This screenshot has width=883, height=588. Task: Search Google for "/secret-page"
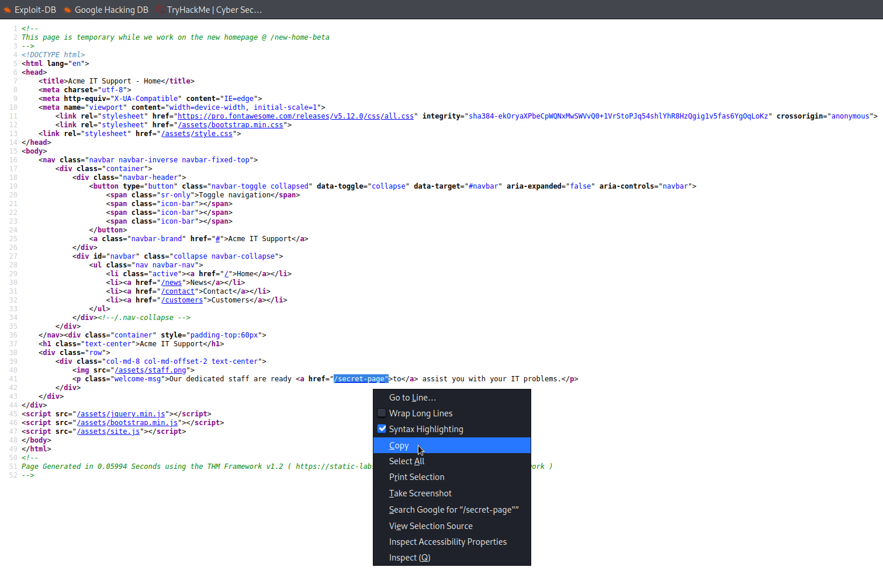coord(452,510)
